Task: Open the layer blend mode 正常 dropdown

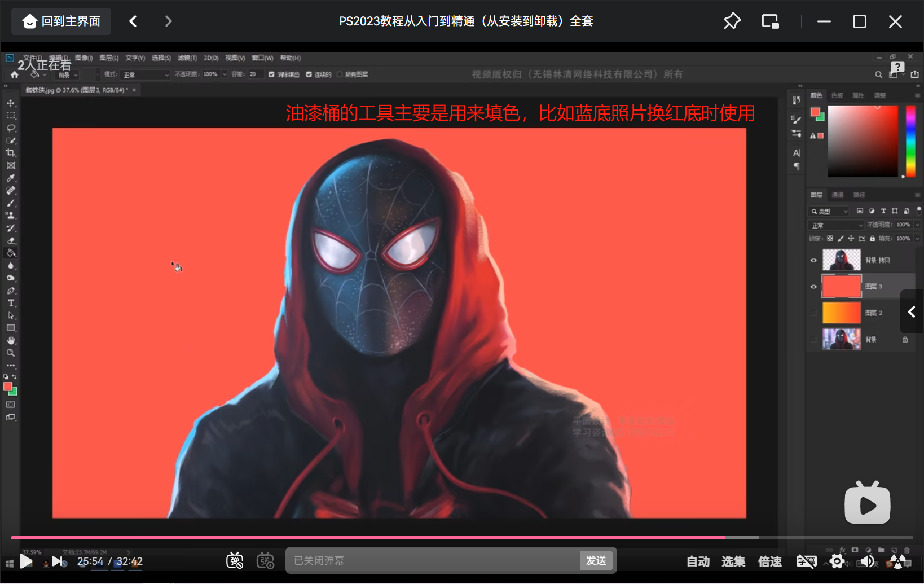Action: click(x=837, y=225)
